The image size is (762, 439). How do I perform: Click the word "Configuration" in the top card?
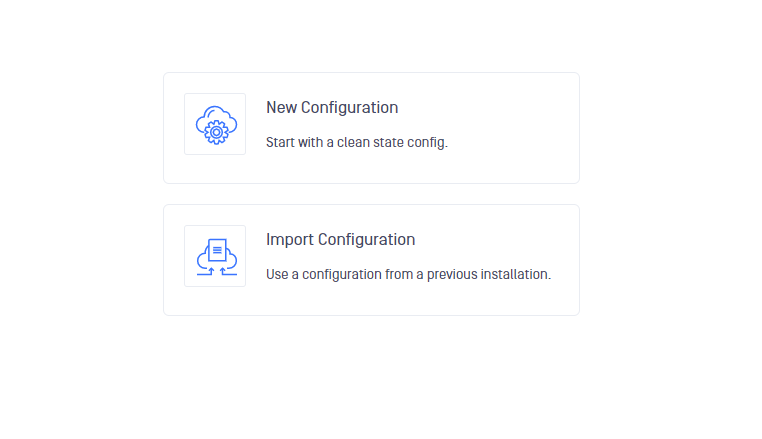(349, 108)
